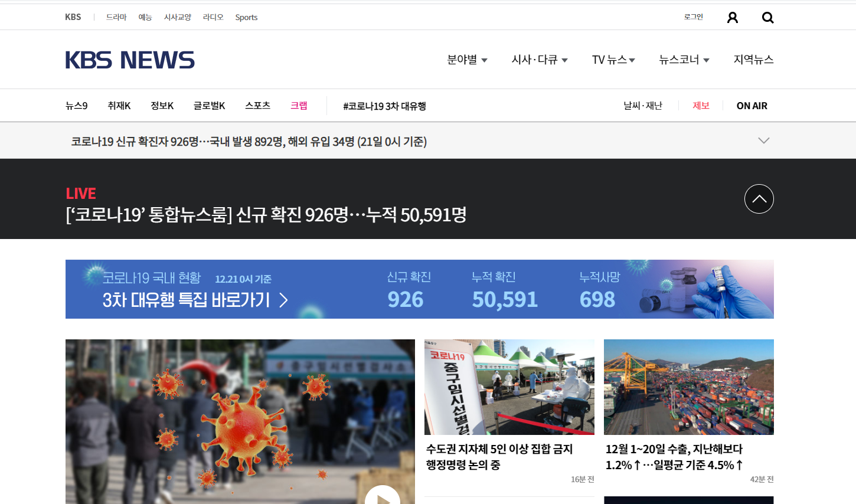856x504 pixels.
Task: Open the user profile icon
Action: click(x=733, y=18)
